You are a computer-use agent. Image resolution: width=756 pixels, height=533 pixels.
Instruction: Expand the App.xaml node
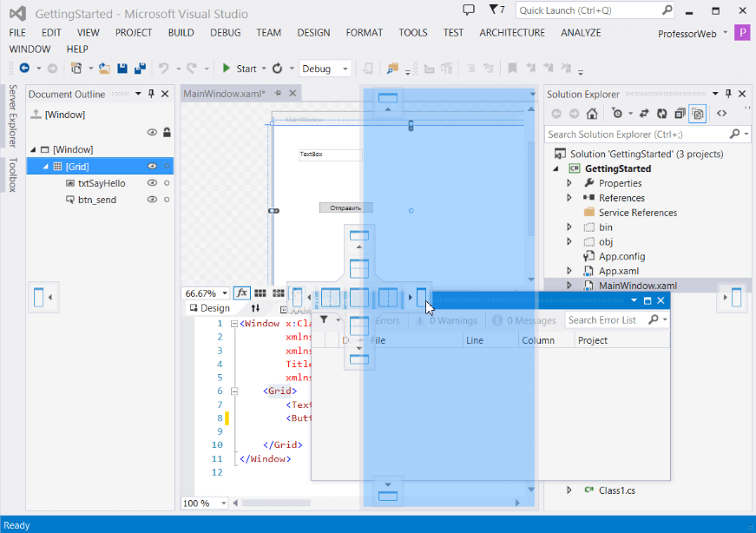569,271
